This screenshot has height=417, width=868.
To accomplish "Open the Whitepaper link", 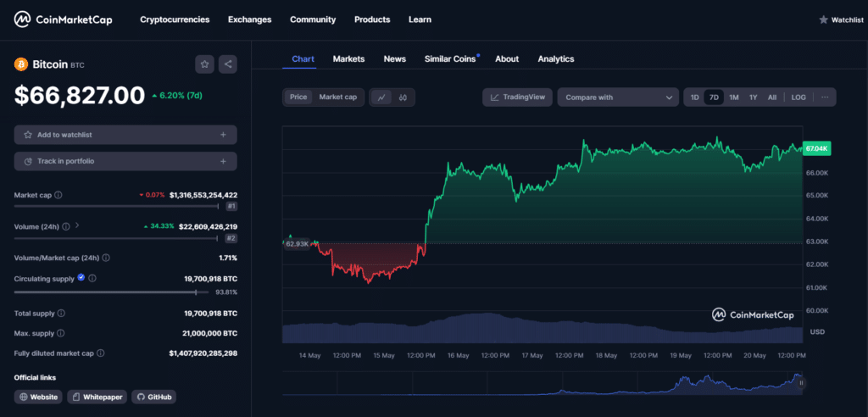I will [97, 397].
